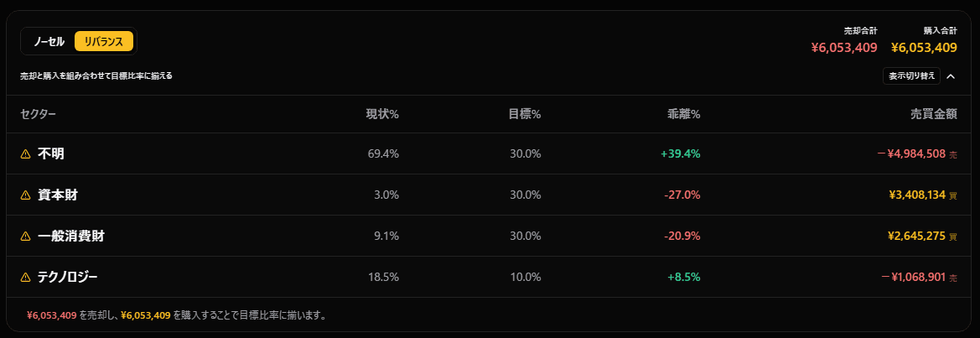Click the 売買金額 column header
980x338 pixels.
coord(933,114)
